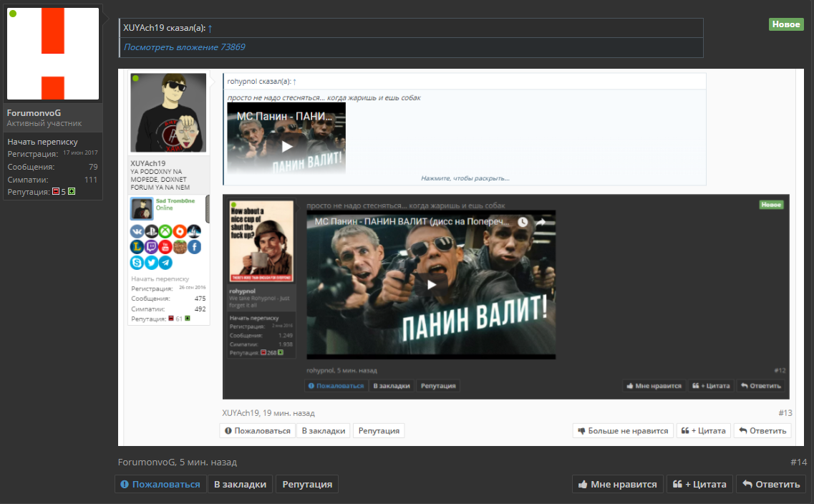Open the League of Legends profile icon

(137, 247)
